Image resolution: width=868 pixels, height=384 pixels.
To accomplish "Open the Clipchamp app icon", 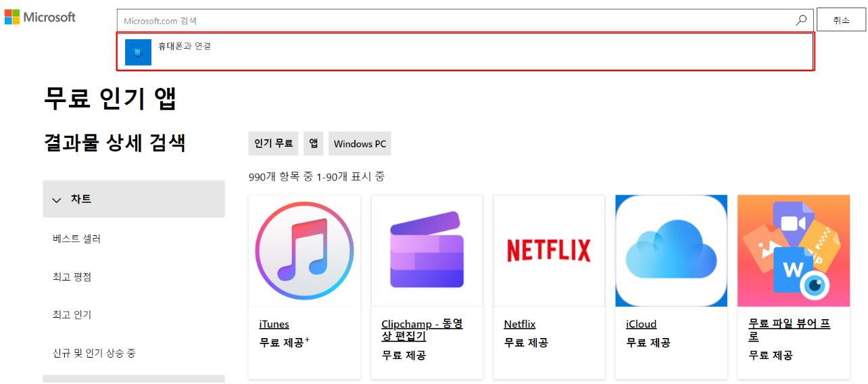I will coord(427,251).
